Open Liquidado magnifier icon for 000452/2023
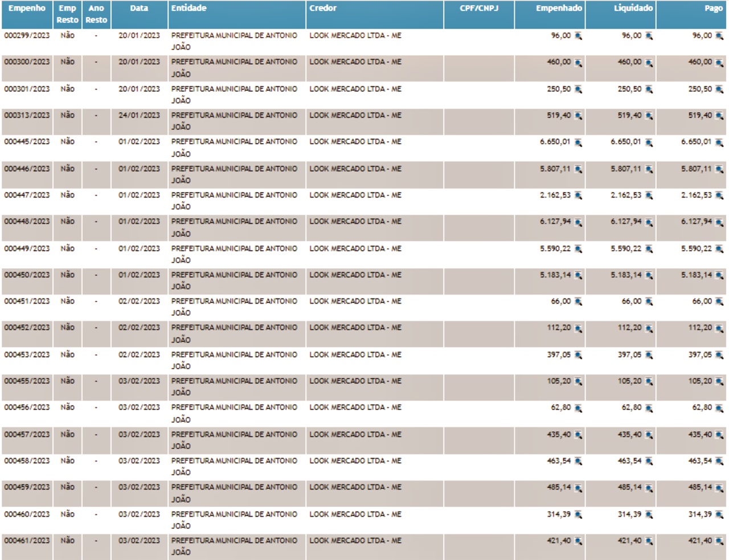Screen dimensions: 729x560 point(649,329)
